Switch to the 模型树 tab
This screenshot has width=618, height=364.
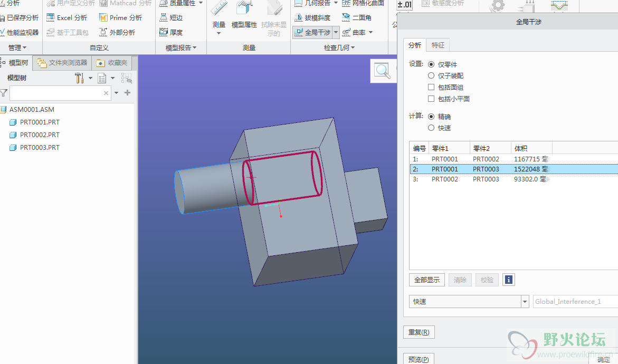click(15, 63)
